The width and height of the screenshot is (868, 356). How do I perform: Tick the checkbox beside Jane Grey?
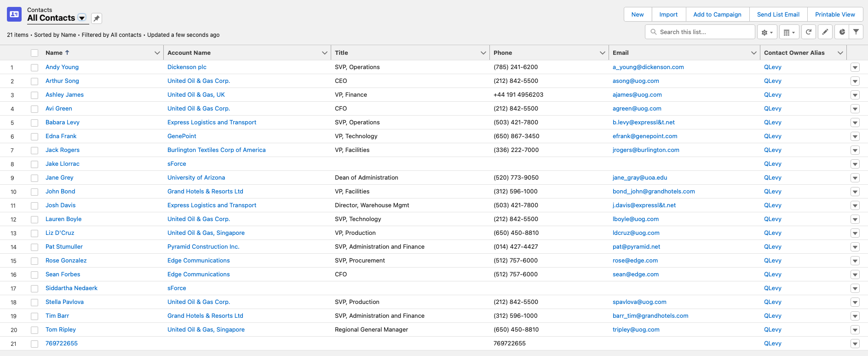point(34,178)
